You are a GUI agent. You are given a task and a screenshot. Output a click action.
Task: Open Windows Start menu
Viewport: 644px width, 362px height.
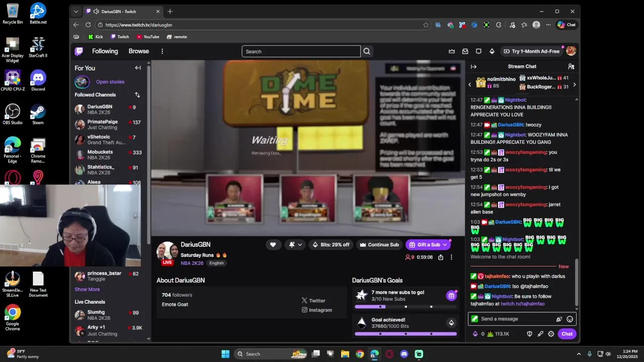pos(225,354)
